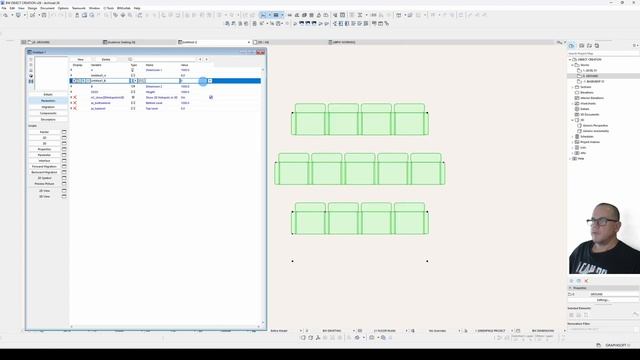Expand the Schedules node in Navigator
Screen dimensions: 640x360
click(x=573, y=136)
